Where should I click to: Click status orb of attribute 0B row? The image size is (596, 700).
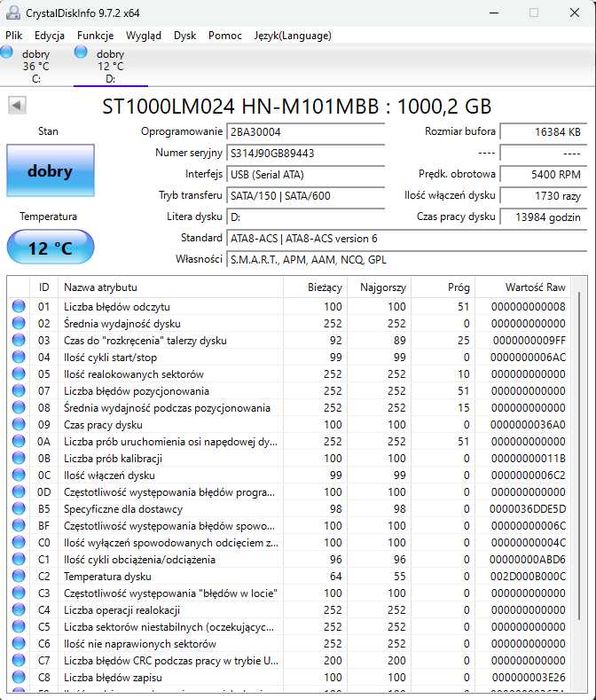click(18, 458)
